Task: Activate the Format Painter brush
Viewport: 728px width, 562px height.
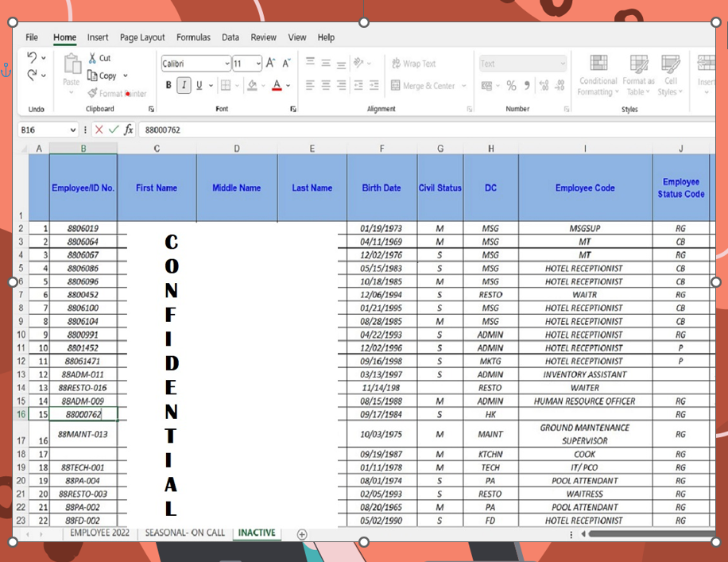Action: point(92,93)
